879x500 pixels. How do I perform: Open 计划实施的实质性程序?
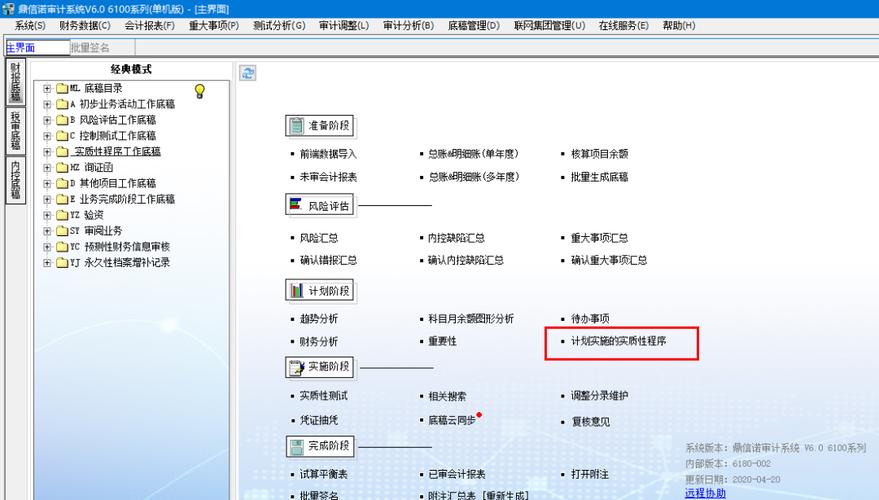point(618,341)
